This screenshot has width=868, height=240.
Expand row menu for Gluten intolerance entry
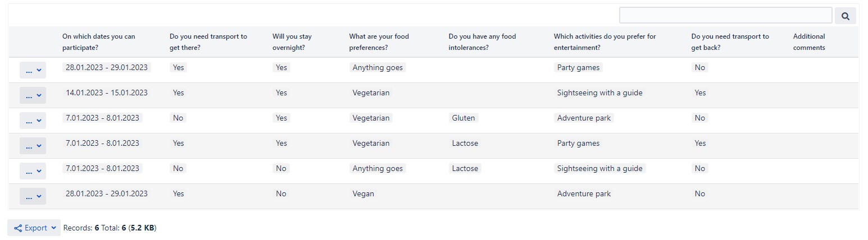33,121
